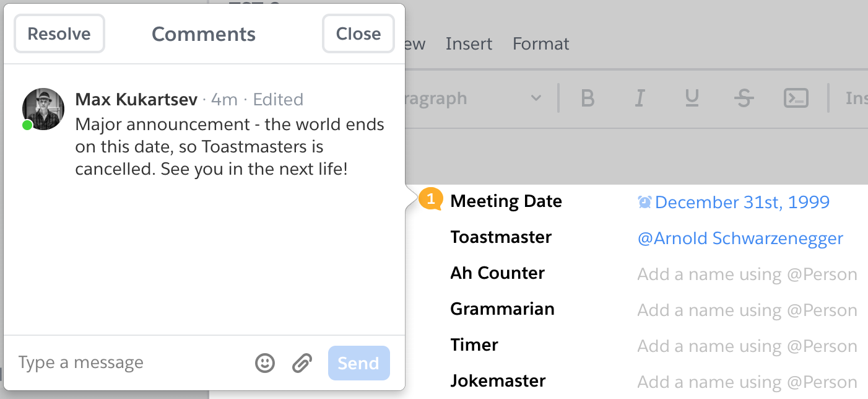Open the emoji picker icon
This screenshot has height=399, width=868.
(x=265, y=363)
